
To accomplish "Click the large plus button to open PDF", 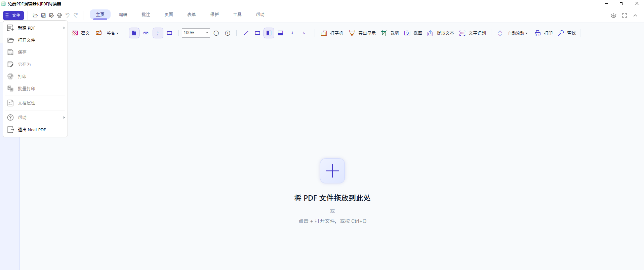I will 332,171.
